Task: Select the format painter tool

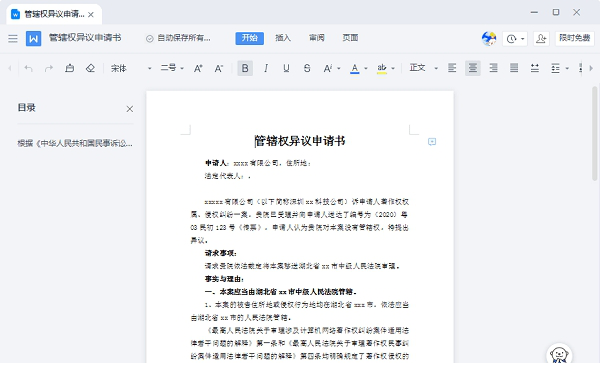Action: tap(69, 69)
